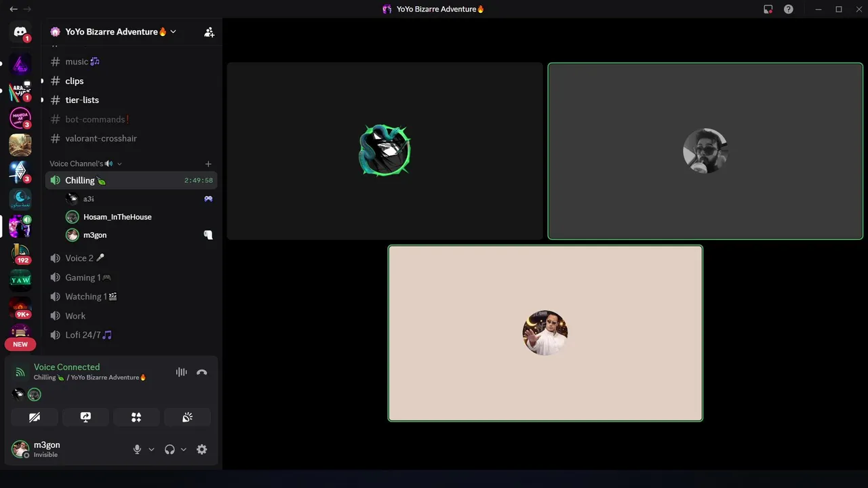Open user settings gear
Viewport: 868px width, 488px height.
click(201, 449)
